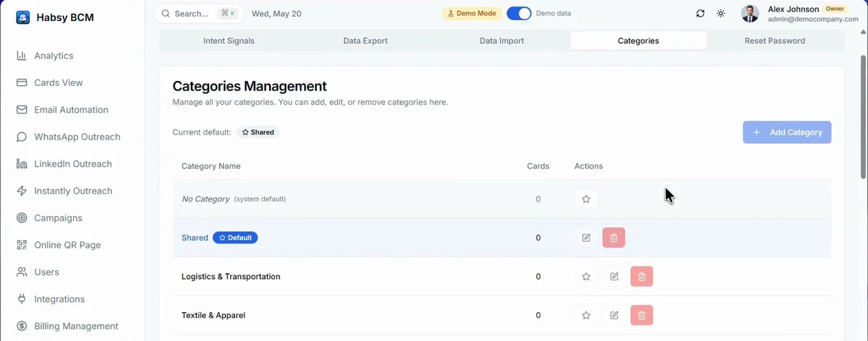Switch to Intent Signals tab

(229, 41)
